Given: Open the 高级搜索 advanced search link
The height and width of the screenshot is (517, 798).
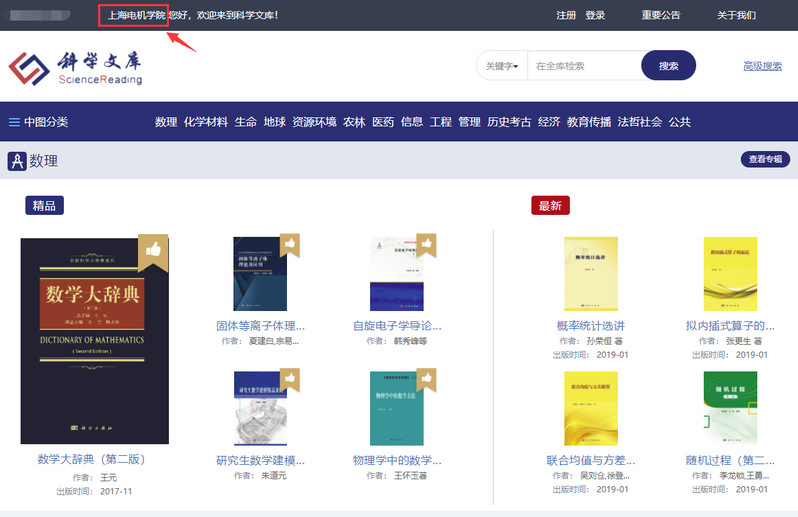Looking at the screenshot, I should [x=762, y=66].
